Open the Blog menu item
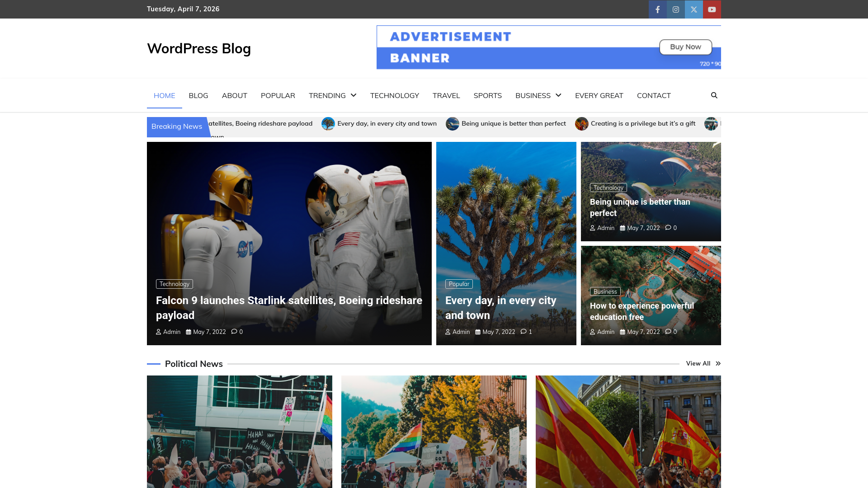 click(x=198, y=95)
